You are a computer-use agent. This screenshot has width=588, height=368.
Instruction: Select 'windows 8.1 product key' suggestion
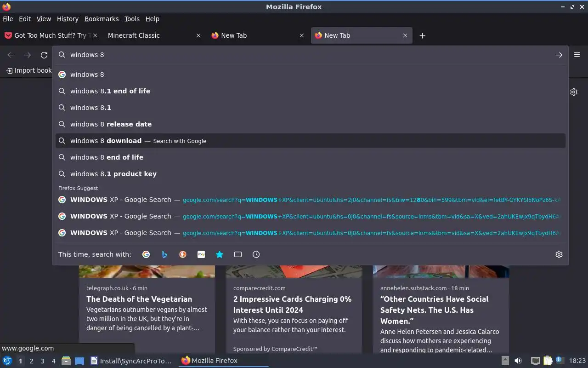point(311,174)
